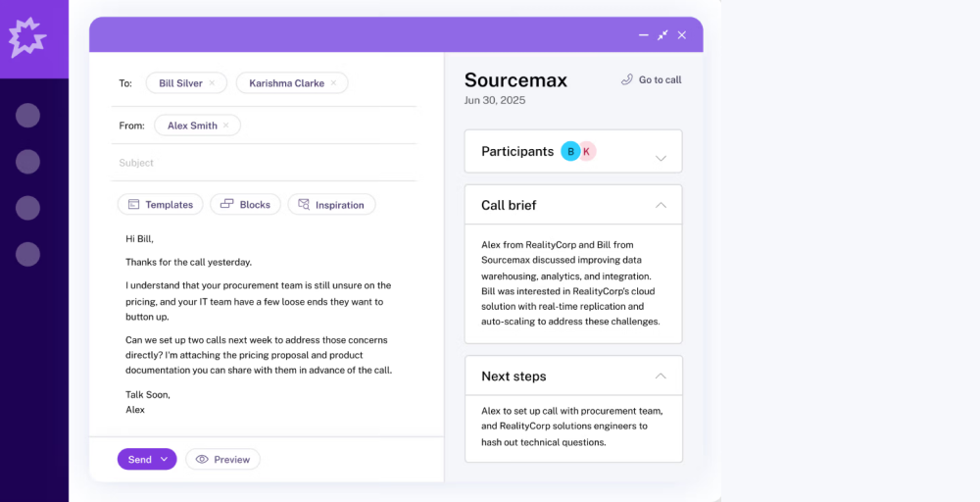Open the Templates option
The height and width of the screenshot is (502, 980).
161,204
